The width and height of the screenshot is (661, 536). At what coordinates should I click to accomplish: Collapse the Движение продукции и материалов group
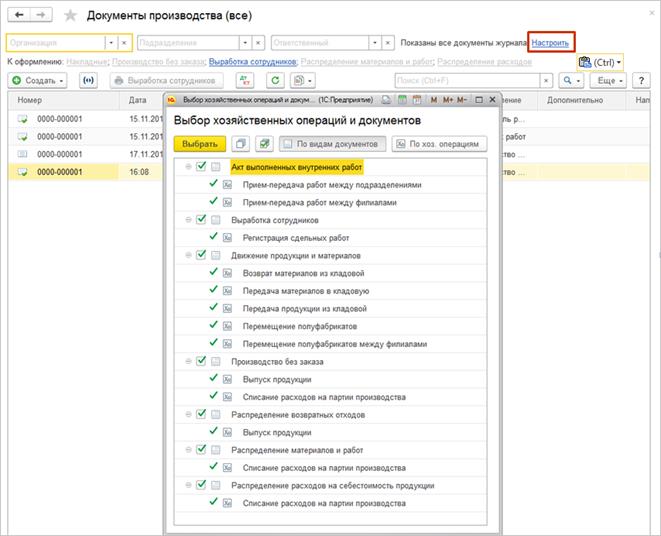tap(187, 255)
